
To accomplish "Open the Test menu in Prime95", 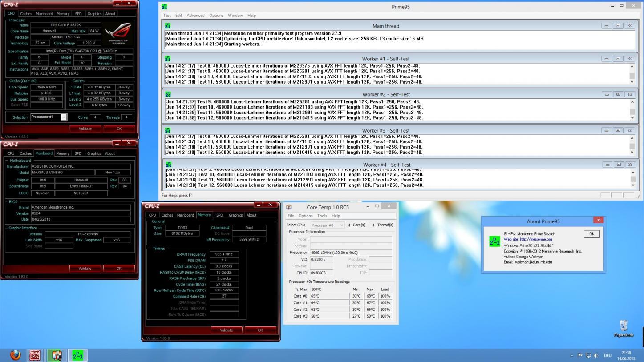I will click(x=167, y=15).
